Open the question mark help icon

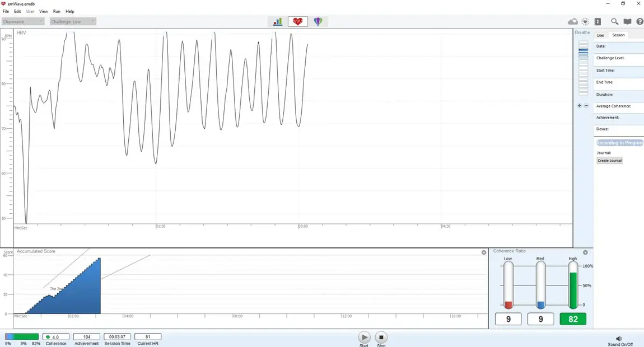tap(640, 21)
